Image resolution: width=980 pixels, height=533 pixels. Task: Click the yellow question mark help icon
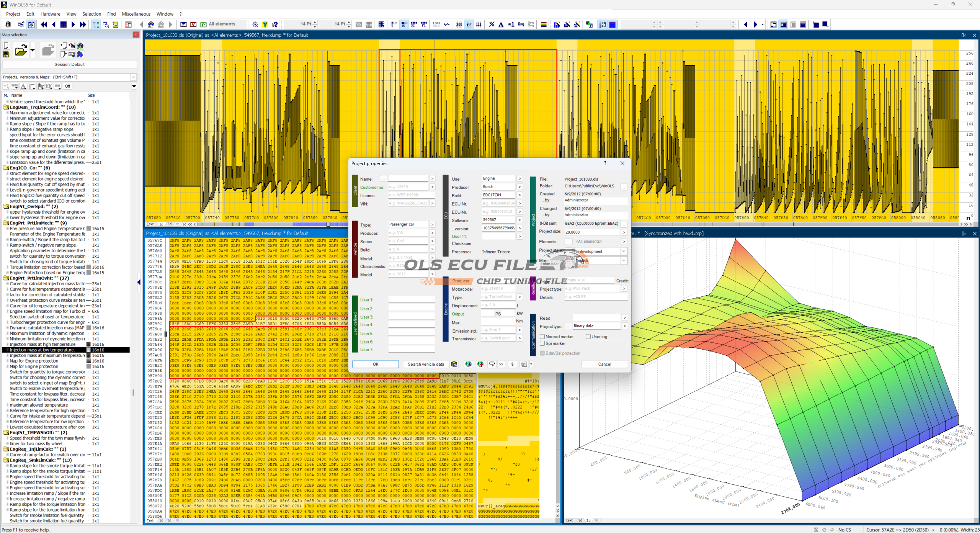(x=265, y=25)
